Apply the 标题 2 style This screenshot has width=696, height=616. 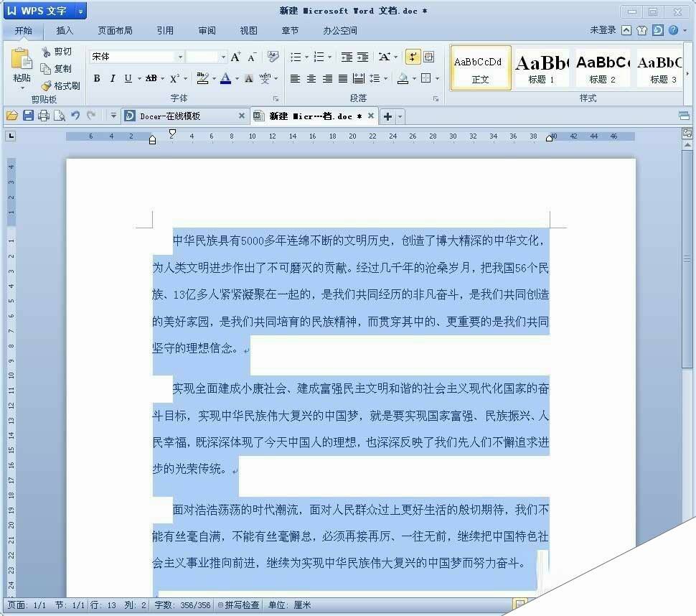tap(602, 68)
